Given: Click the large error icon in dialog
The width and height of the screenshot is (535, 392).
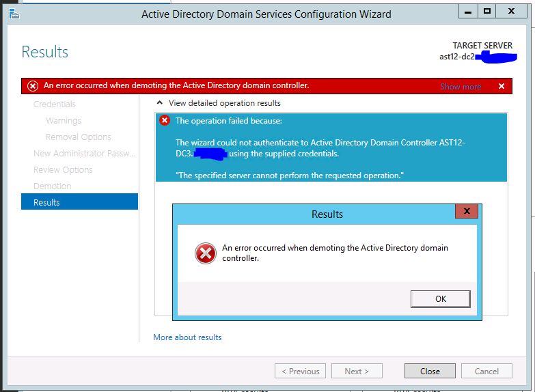Looking at the screenshot, I should click(206, 253).
